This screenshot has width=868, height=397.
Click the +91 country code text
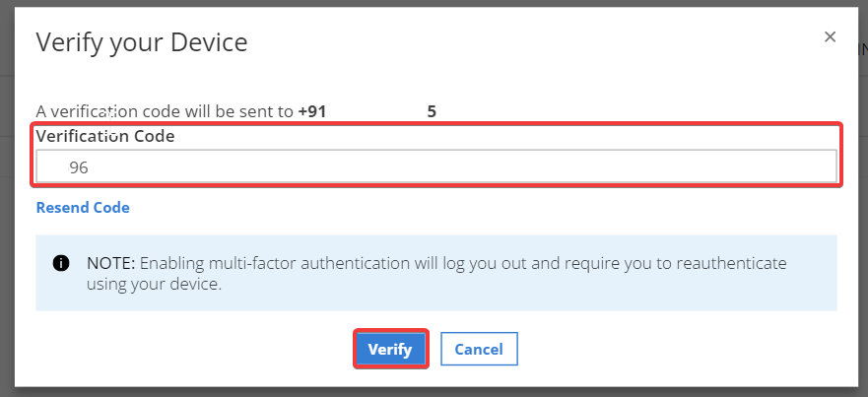point(312,112)
